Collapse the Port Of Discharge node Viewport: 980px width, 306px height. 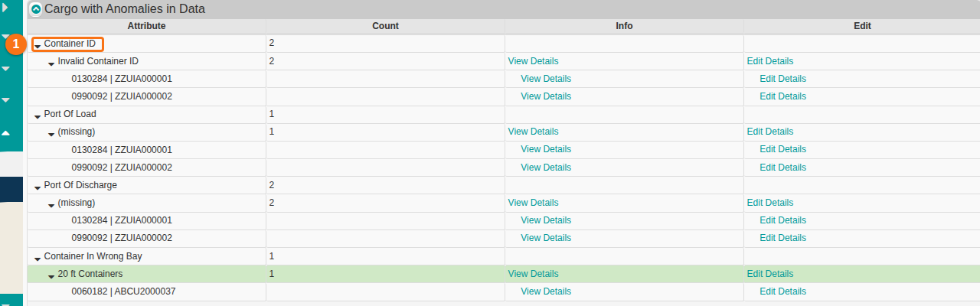point(38,187)
